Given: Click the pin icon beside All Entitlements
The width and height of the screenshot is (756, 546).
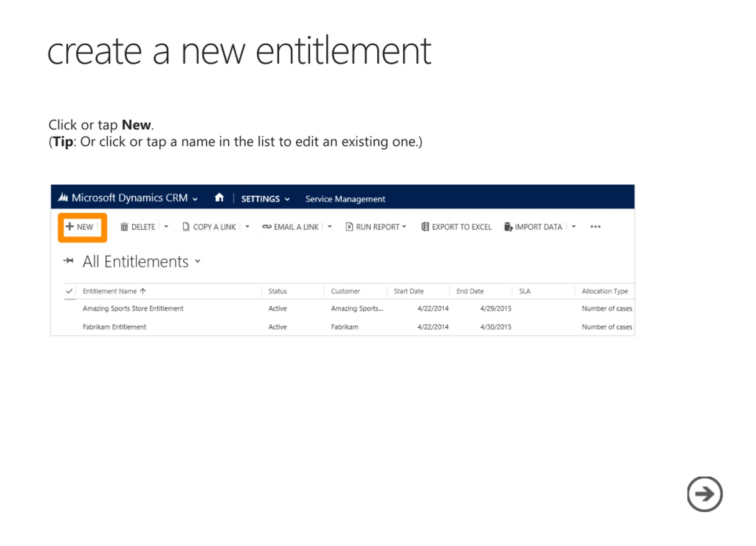Looking at the screenshot, I should (x=68, y=261).
